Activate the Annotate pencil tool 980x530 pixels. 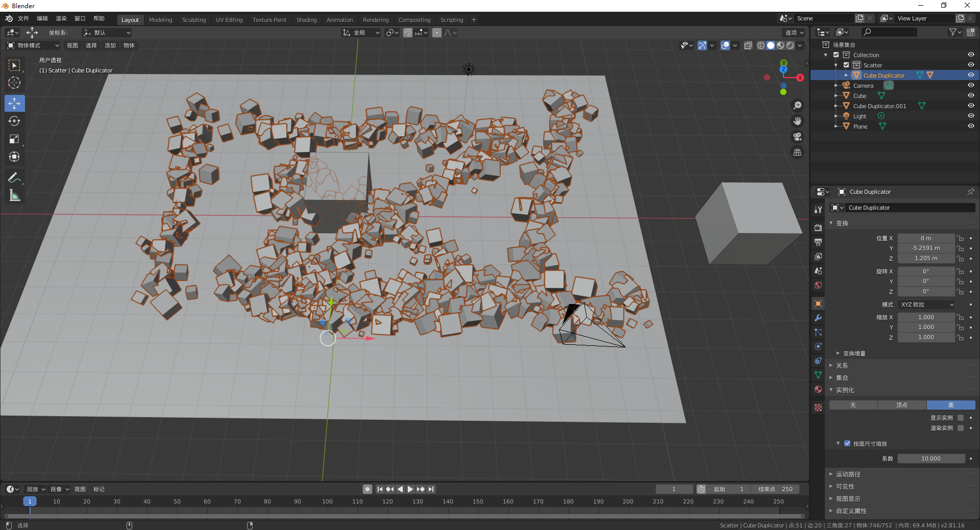[x=14, y=178]
